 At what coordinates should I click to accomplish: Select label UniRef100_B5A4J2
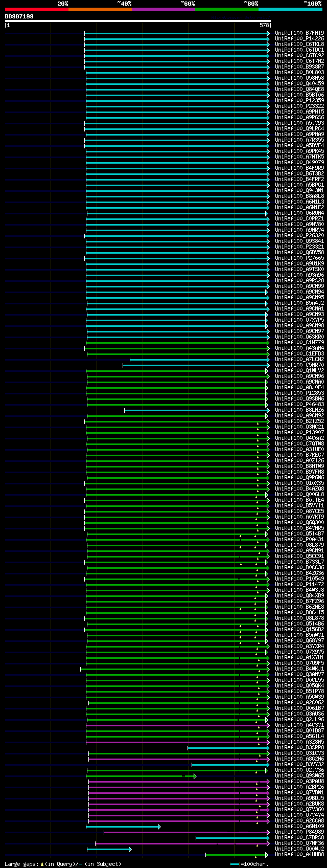pyautogui.click(x=299, y=303)
